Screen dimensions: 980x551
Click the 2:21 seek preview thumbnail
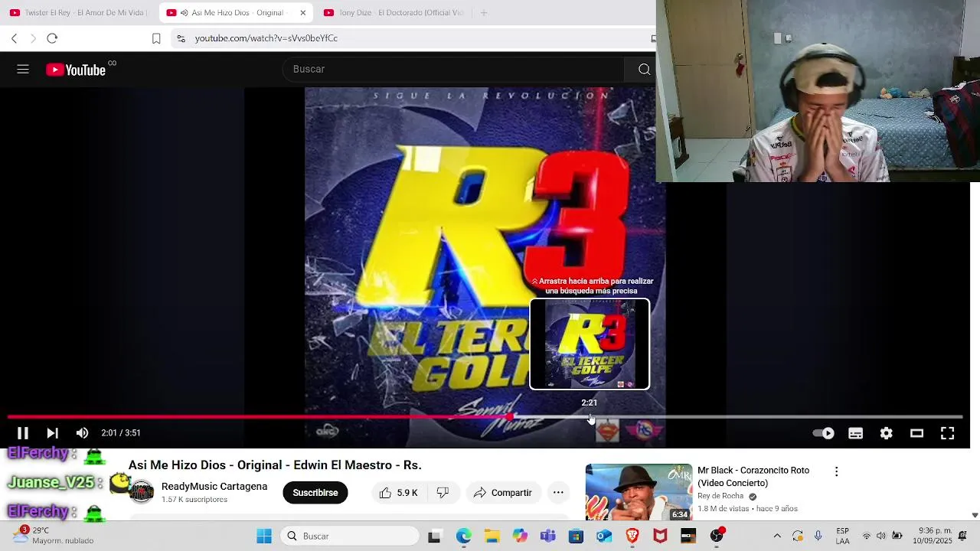590,344
